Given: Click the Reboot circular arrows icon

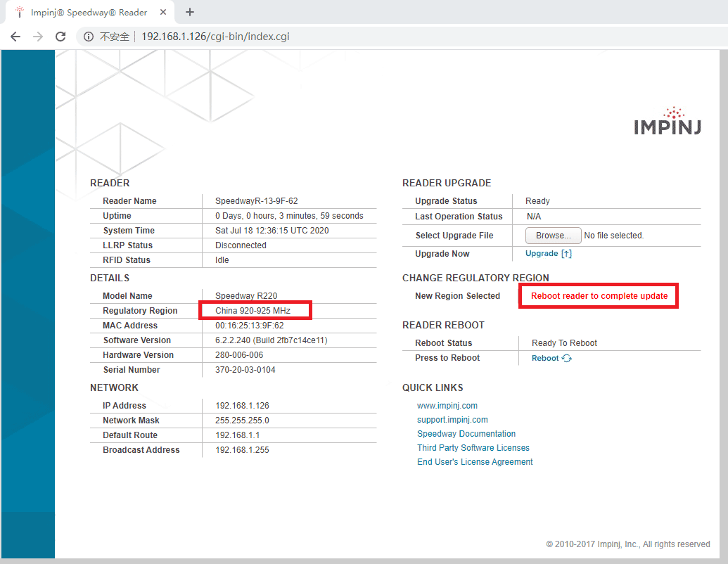Looking at the screenshot, I should (x=567, y=359).
